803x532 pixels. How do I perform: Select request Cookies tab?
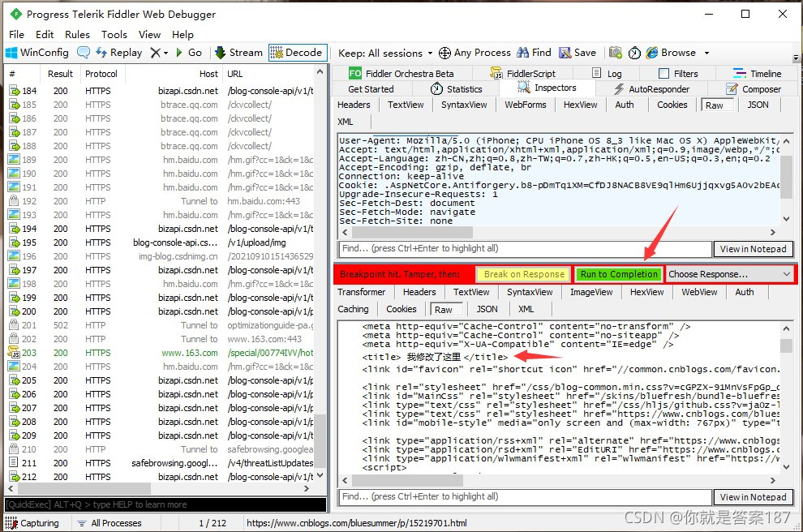672,105
